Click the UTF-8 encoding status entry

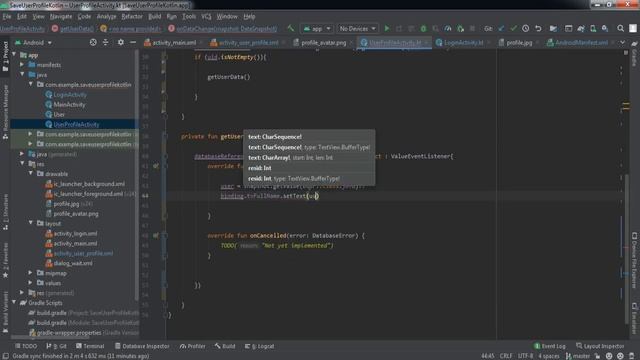pos(525,356)
